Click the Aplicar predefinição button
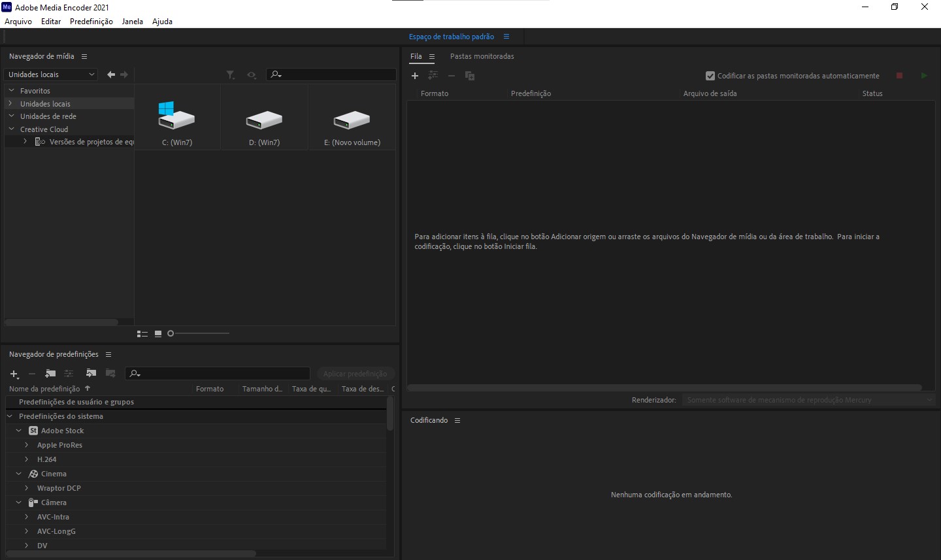 (x=355, y=374)
